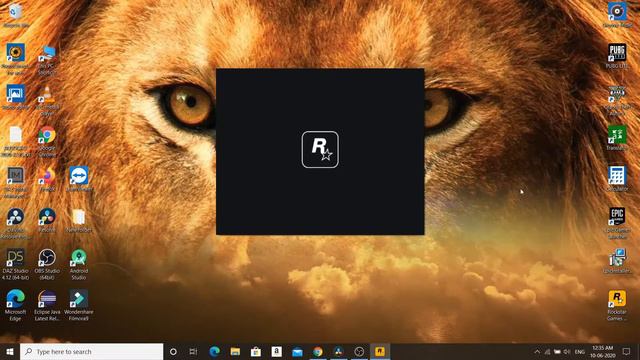Open the New folder on desktop

pyautogui.click(x=79, y=220)
